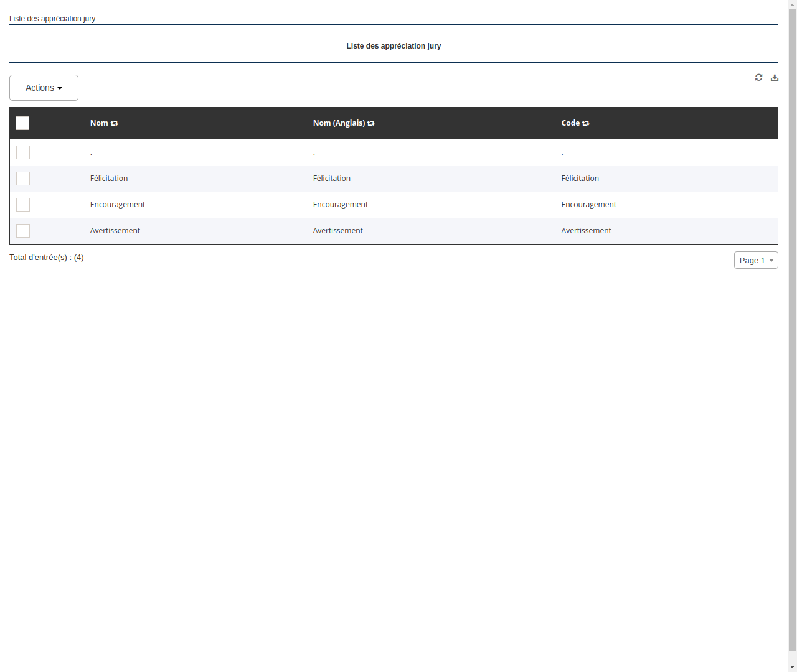797x672 pixels.
Task: Click the Page 1 dropdown arrow
Action: pos(772,260)
